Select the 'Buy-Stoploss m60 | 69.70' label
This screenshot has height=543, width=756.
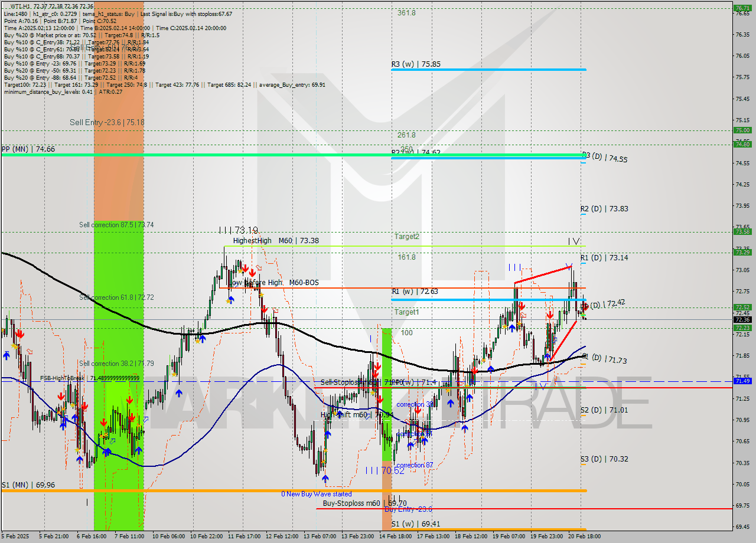tap(363, 503)
